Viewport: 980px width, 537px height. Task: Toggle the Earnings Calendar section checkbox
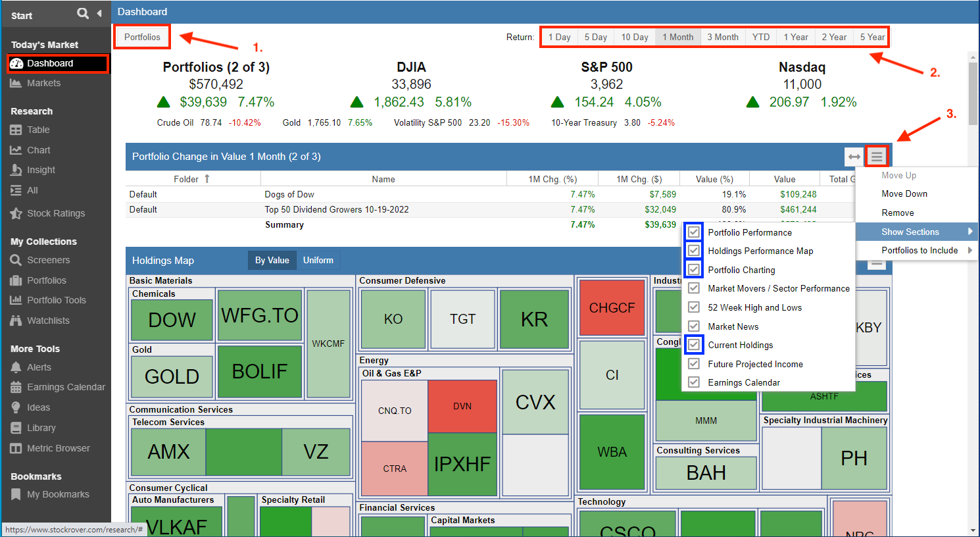[x=693, y=382]
